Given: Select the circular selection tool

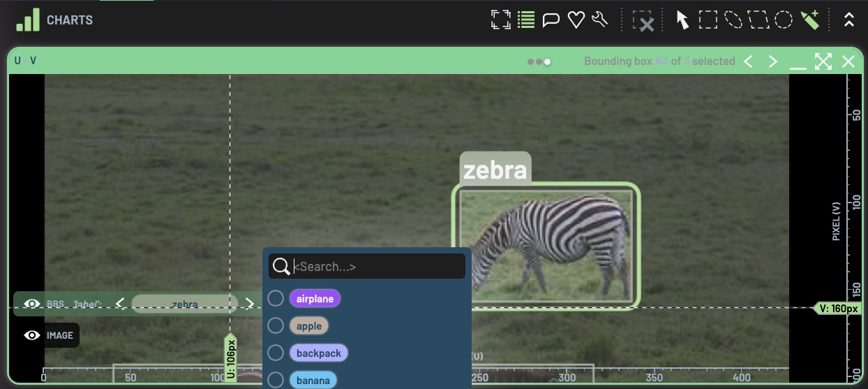Looking at the screenshot, I should (x=784, y=20).
